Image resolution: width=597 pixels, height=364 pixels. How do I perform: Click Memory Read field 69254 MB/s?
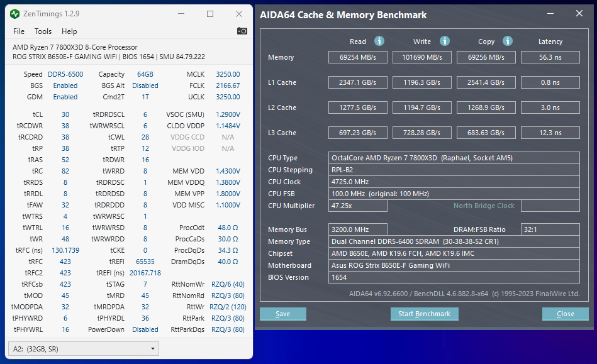click(x=358, y=57)
